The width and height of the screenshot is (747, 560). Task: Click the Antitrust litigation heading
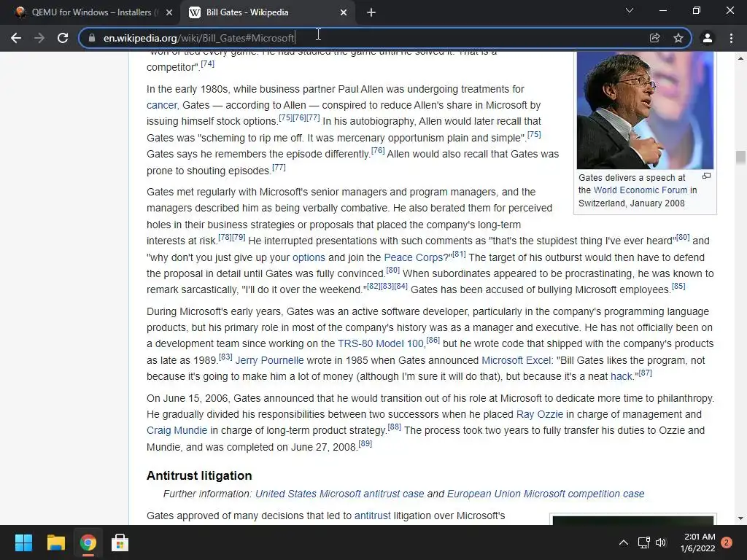[x=199, y=475]
